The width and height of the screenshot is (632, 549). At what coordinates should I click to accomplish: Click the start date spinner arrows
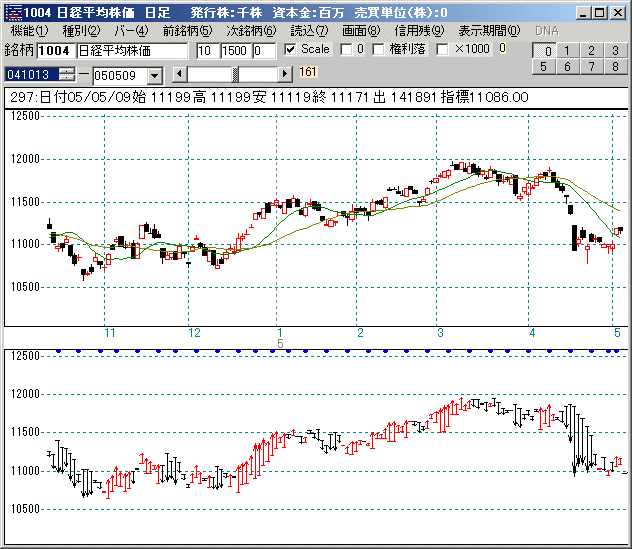tap(67, 74)
